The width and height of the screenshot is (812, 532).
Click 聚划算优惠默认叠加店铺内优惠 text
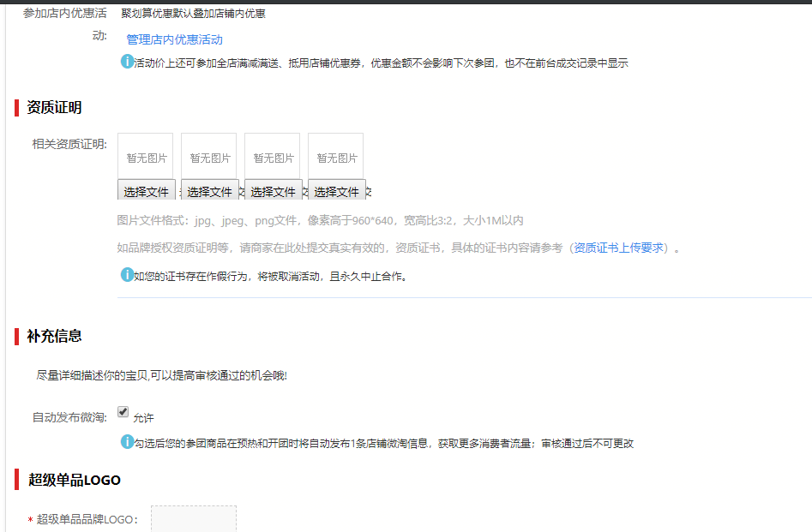click(x=193, y=14)
